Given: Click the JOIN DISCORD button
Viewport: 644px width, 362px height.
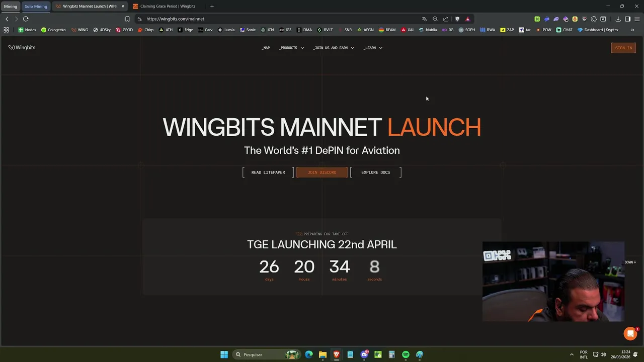Looking at the screenshot, I should pos(322,172).
